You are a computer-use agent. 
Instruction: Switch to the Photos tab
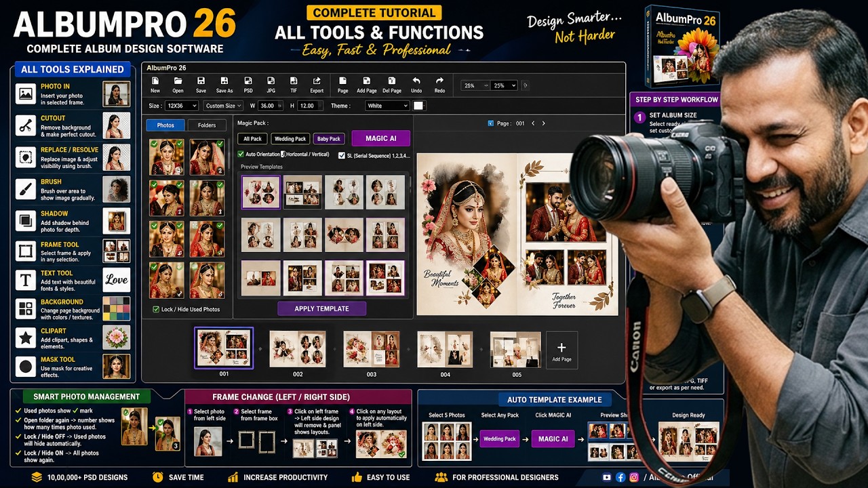[165, 125]
